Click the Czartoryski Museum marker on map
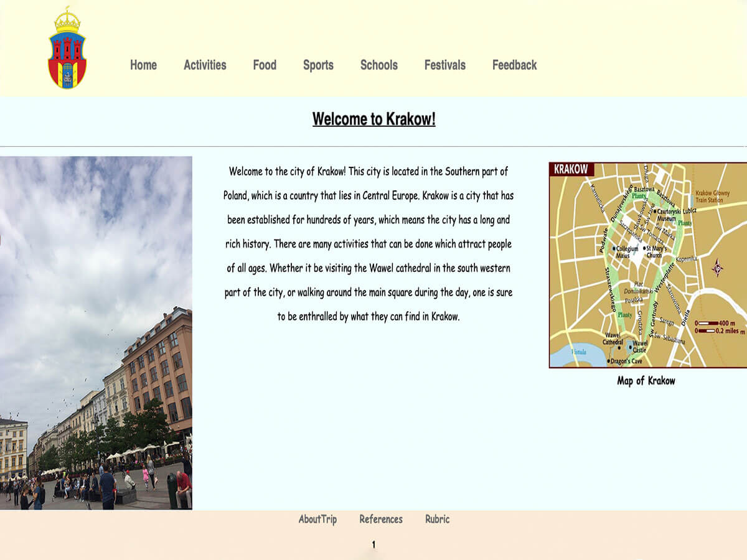Screen dimensions: 747x560 coord(655,212)
